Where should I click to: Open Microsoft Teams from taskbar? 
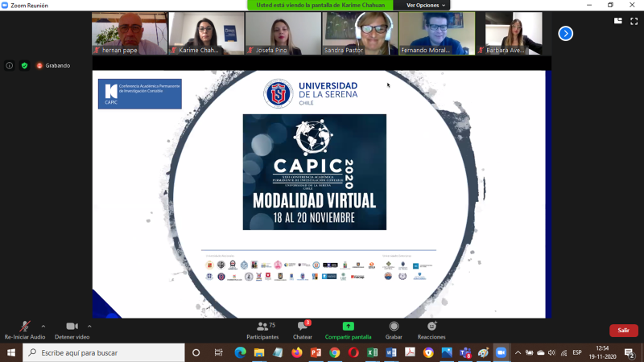pos(465,352)
